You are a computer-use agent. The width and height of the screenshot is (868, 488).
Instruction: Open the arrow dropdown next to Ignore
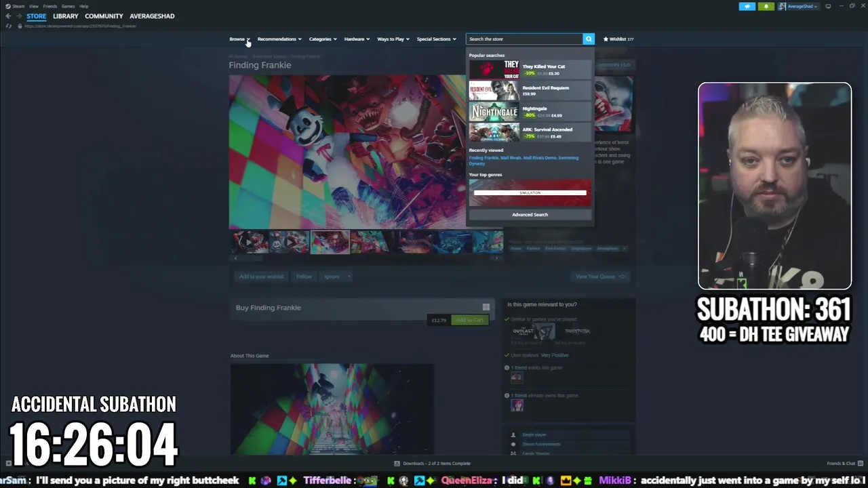(349, 277)
